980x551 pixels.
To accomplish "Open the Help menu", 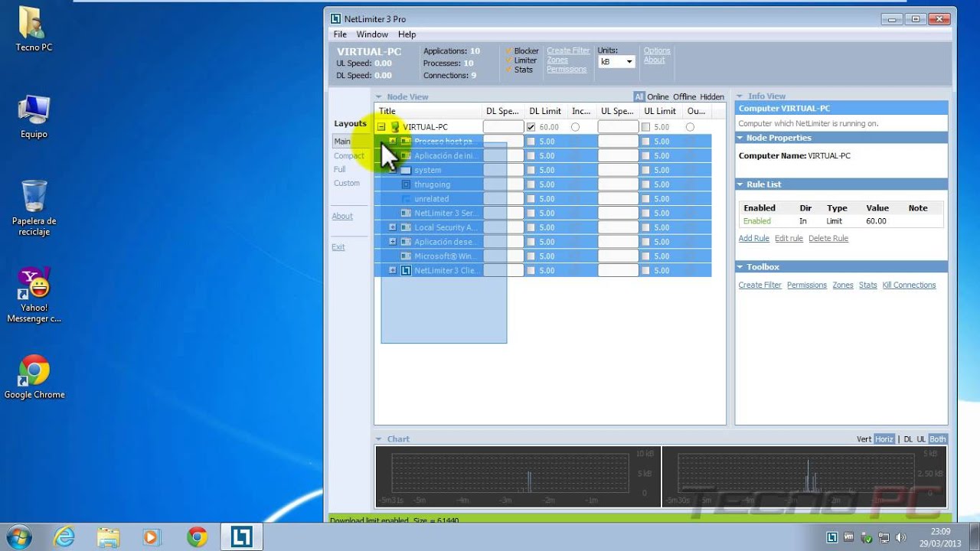I will [x=407, y=34].
